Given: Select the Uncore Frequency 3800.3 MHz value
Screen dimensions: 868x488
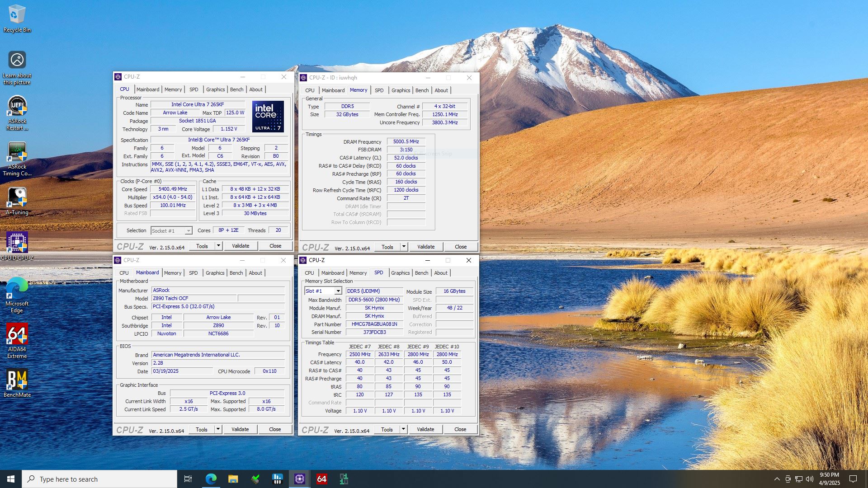Looking at the screenshot, I should point(445,122).
